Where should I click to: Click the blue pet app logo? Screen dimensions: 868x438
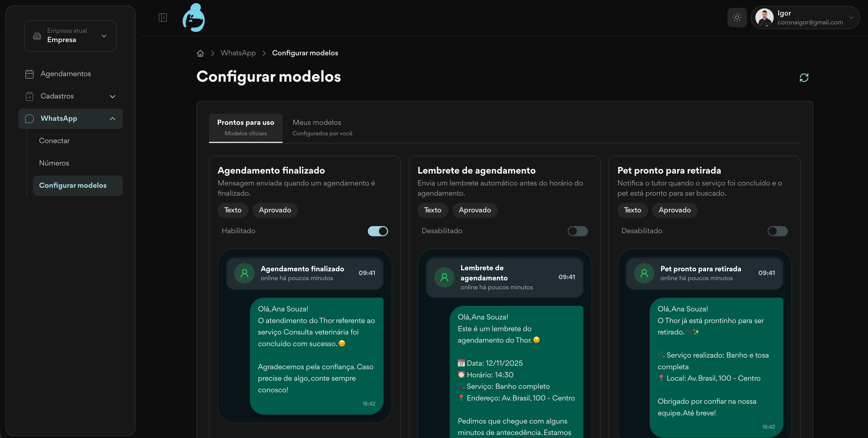click(x=194, y=18)
